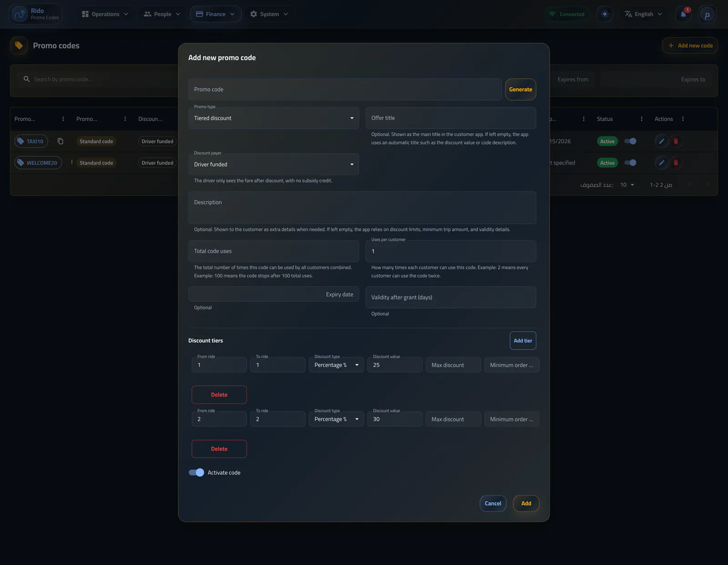The height and width of the screenshot is (565, 728).
Task: Toggle the Activate code switch
Action: click(197, 473)
